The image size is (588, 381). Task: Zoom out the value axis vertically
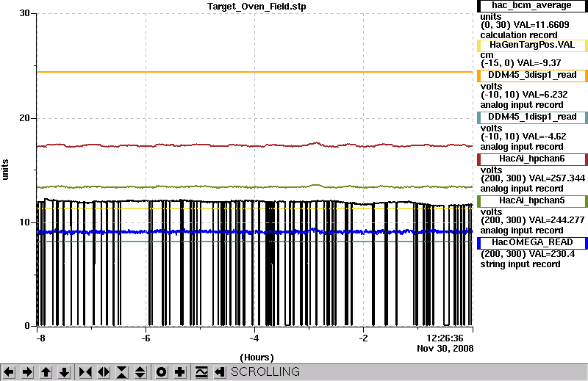(140, 372)
